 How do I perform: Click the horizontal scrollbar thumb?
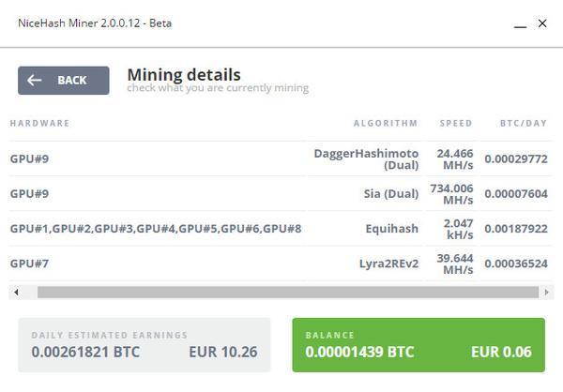coord(288,293)
